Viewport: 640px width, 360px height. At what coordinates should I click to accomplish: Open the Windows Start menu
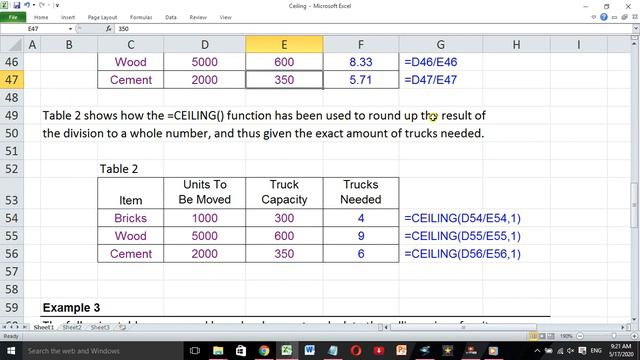(11, 351)
